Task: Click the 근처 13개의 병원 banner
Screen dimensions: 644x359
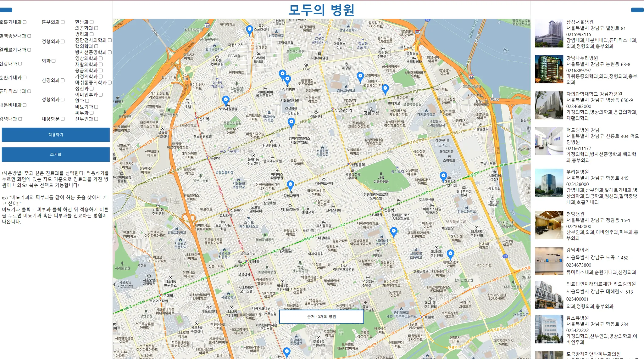Action: pos(321,317)
